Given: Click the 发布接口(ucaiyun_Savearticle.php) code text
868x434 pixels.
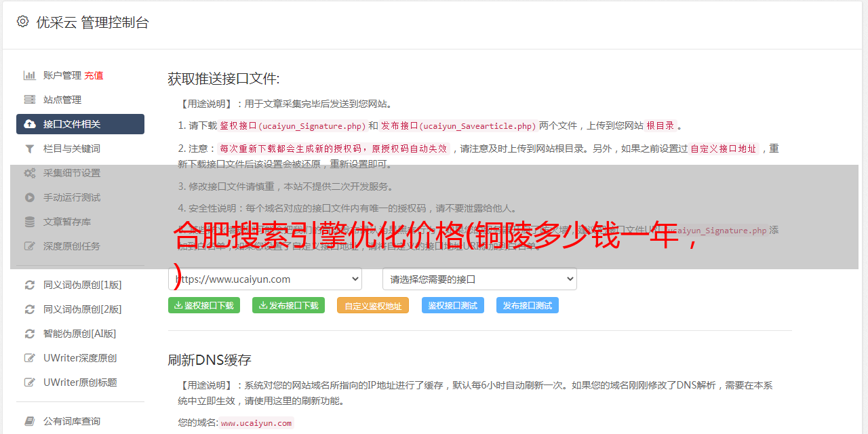Looking at the screenshot, I should tap(458, 125).
